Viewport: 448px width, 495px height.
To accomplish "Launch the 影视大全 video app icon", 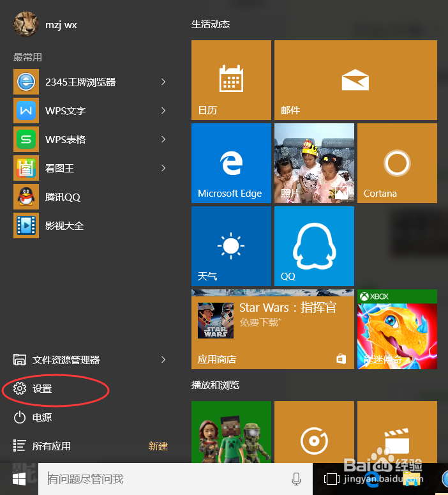I will tap(26, 225).
